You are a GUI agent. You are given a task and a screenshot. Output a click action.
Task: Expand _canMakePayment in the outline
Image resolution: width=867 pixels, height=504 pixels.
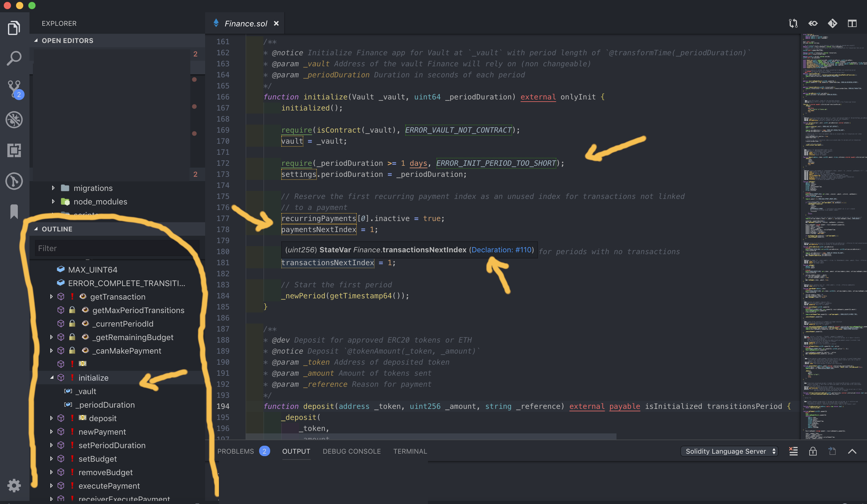tap(51, 351)
